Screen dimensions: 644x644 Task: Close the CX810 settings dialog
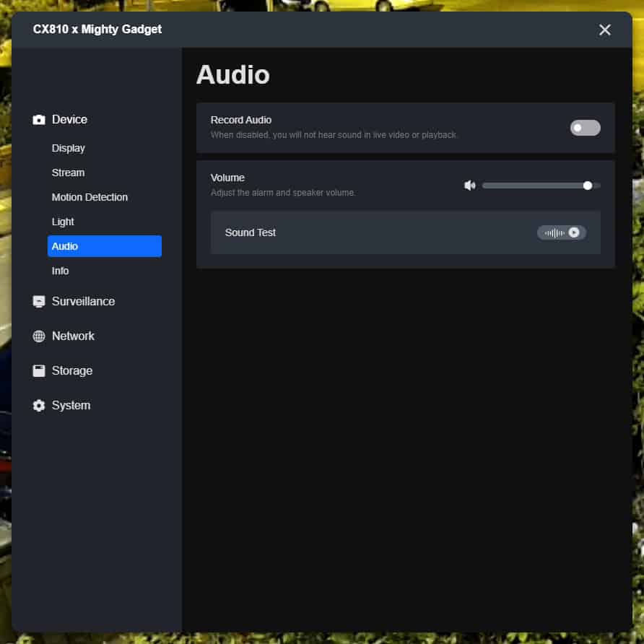pos(605,30)
